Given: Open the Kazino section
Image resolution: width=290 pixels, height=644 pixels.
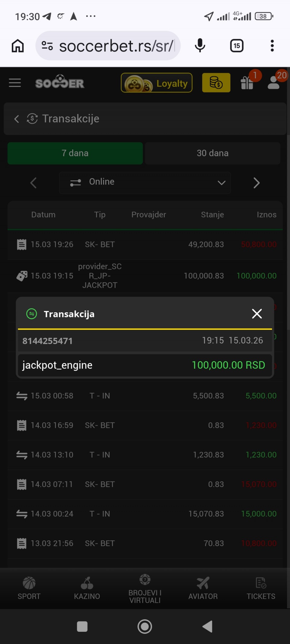Looking at the screenshot, I should (x=87, y=588).
